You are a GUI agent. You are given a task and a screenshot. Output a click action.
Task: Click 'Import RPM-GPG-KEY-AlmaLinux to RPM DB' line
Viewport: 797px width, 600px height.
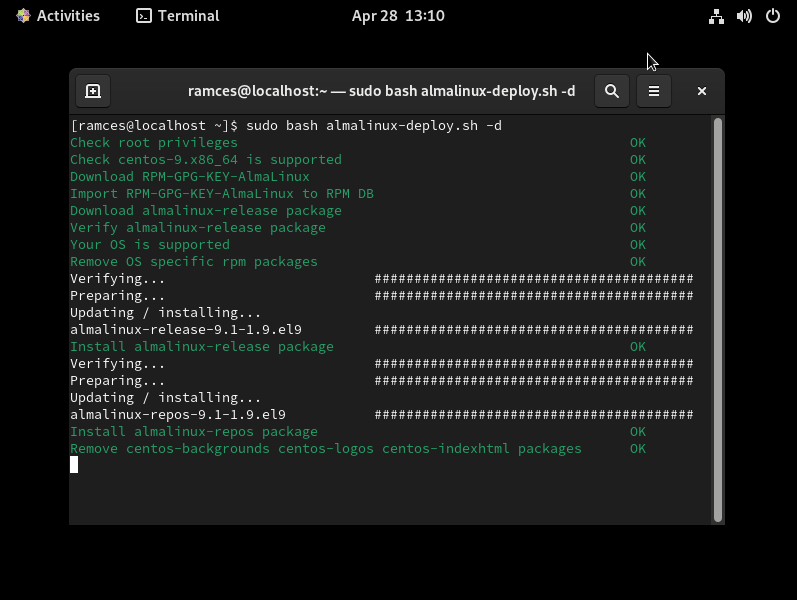[222, 194]
